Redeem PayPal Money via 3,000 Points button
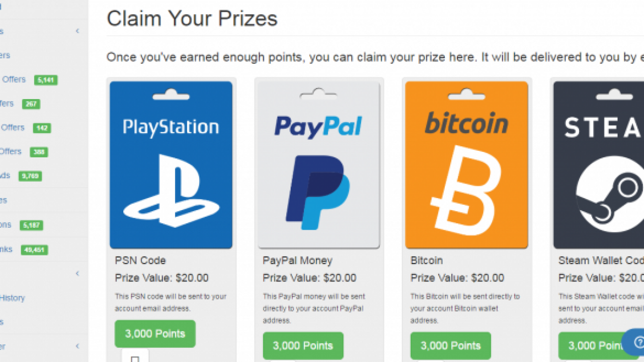 303,346
